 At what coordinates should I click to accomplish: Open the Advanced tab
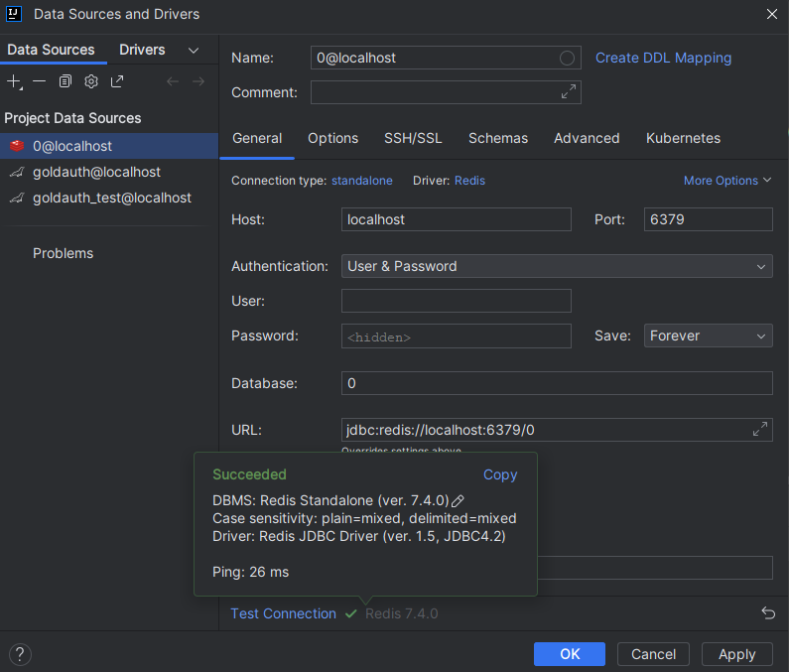(x=587, y=138)
